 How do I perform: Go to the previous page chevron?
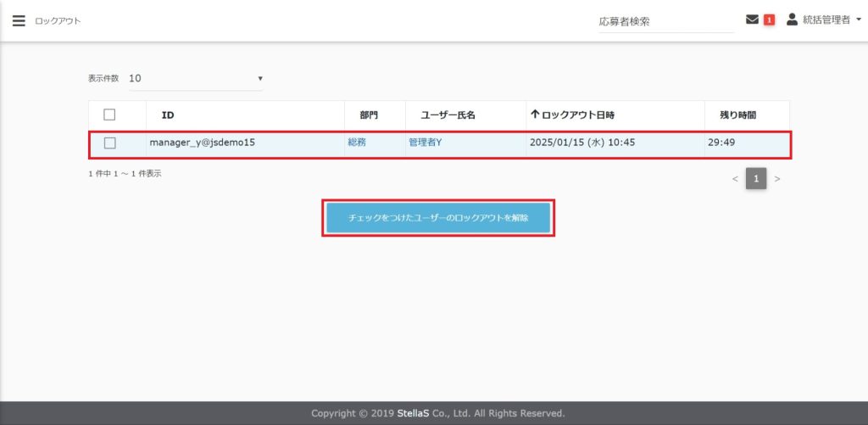735,179
